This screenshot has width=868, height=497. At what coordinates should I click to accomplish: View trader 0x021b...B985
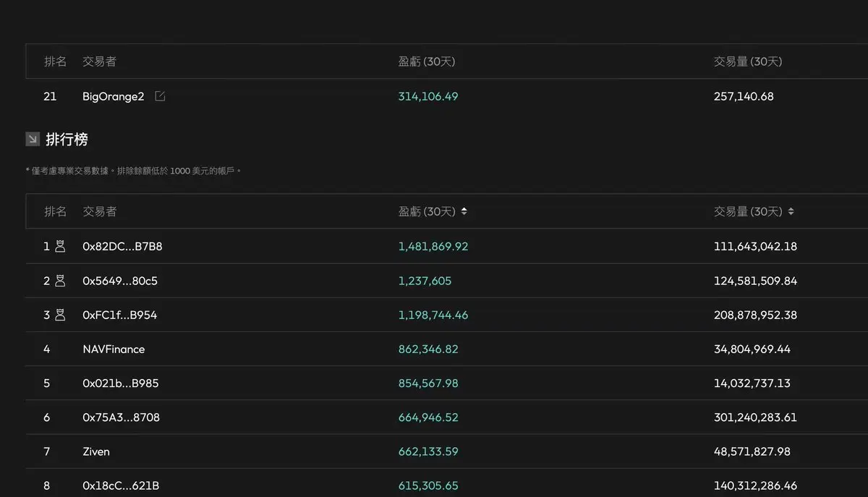click(x=120, y=383)
